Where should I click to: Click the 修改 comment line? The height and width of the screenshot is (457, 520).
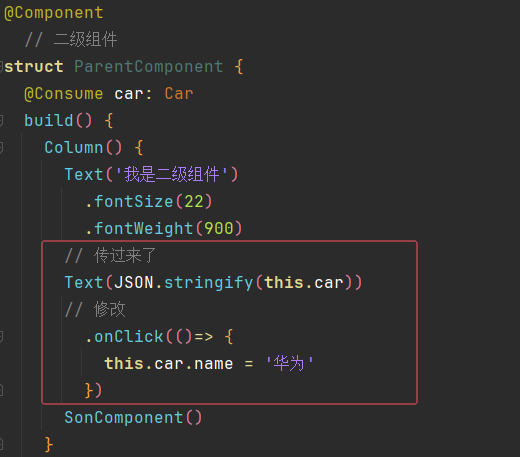point(95,309)
